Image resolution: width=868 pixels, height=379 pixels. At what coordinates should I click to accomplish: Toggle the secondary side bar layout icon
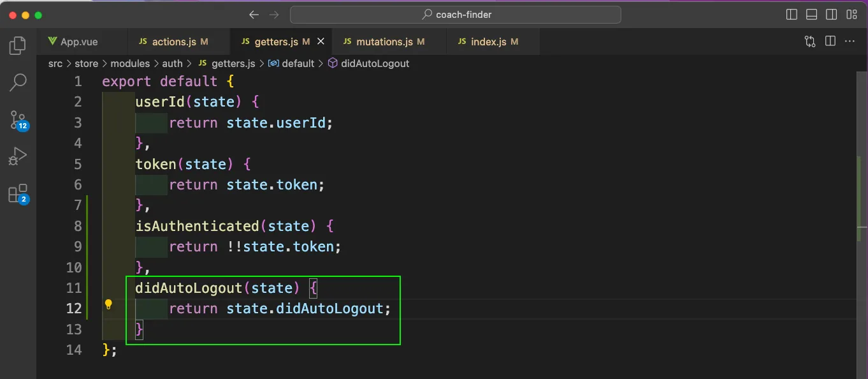(x=832, y=15)
